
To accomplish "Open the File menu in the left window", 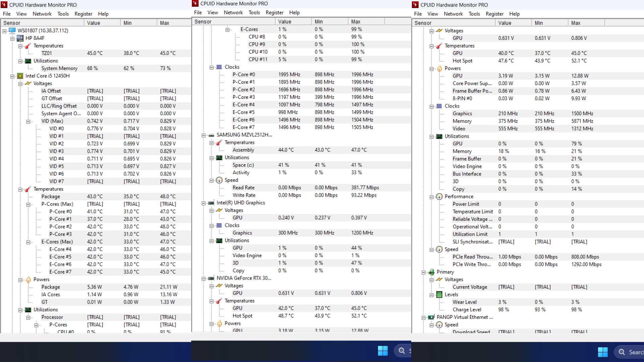I will click(6, 14).
